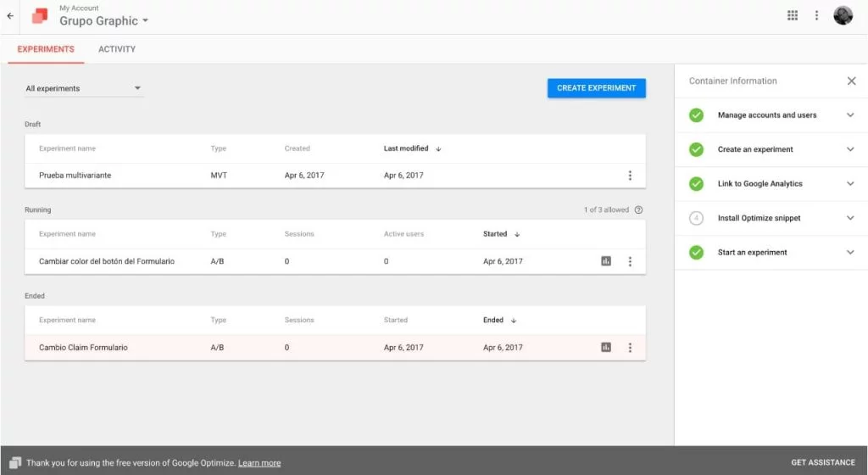Expand Link to Google Analytics section
This screenshot has height=475, width=868.
click(850, 184)
